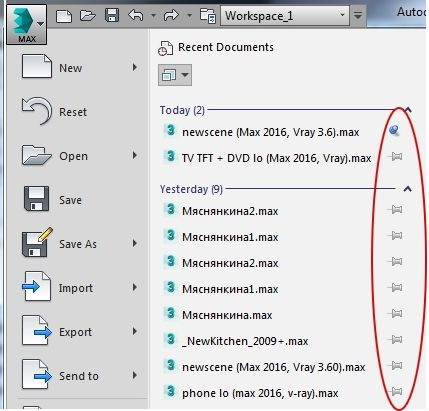Click the Undo arrow in the toolbar
Viewport: 429px width, 411px height.
(x=136, y=15)
